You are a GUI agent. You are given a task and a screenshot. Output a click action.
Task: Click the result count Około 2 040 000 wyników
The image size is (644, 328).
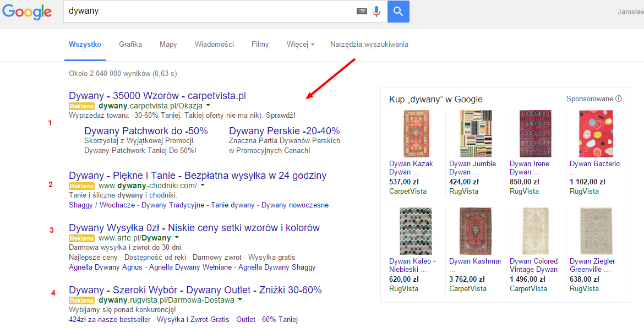coord(123,74)
